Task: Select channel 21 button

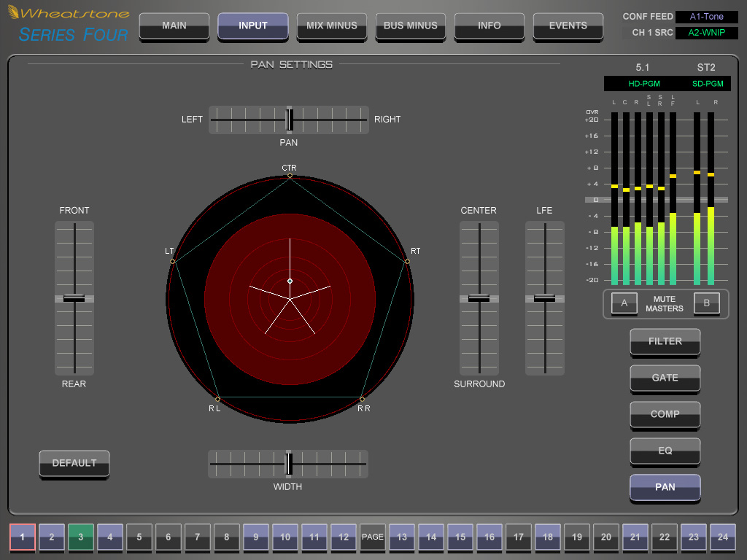Action: (635, 537)
